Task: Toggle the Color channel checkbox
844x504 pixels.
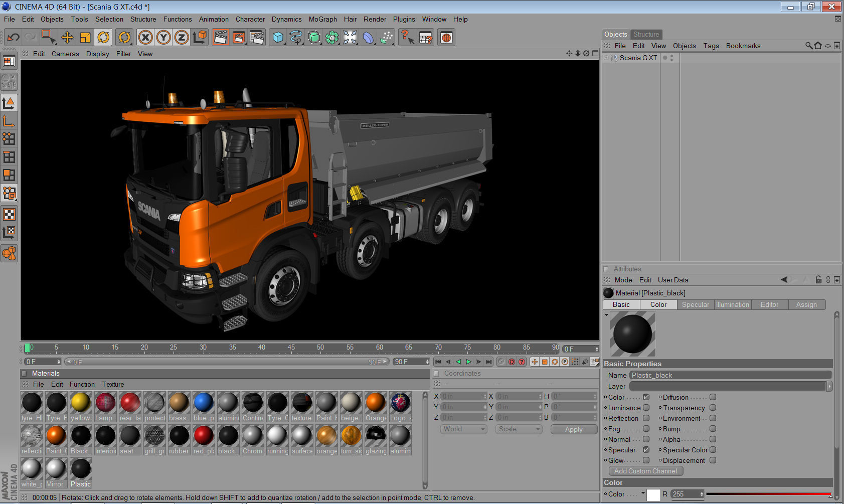Action: [x=646, y=397]
